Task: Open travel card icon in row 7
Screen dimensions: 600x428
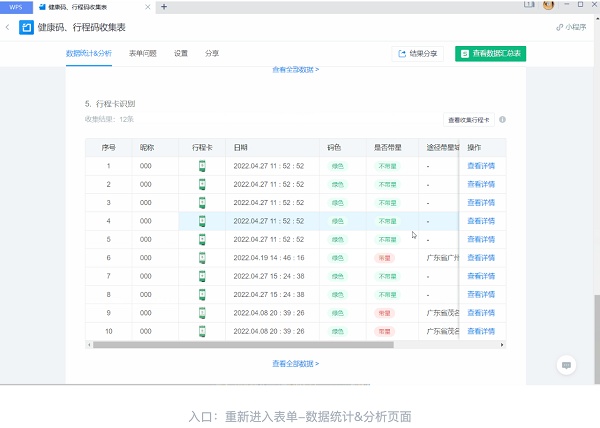Action: point(202,276)
